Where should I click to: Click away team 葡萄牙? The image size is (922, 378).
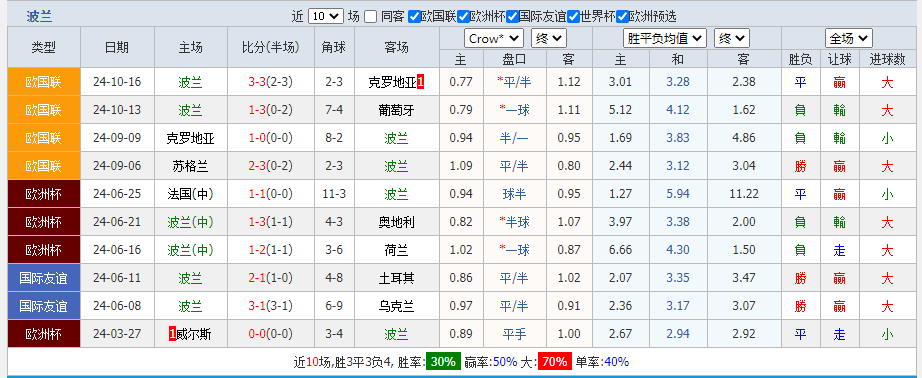[x=397, y=110]
